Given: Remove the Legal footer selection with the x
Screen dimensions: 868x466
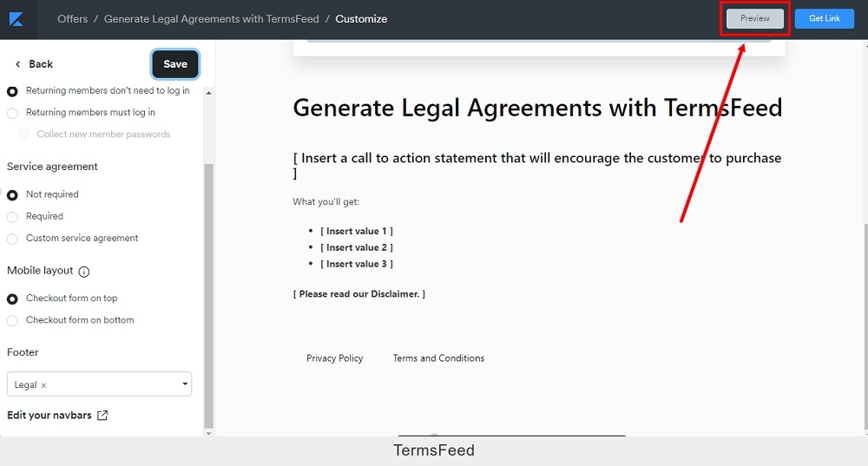Looking at the screenshot, I should 43,385.
